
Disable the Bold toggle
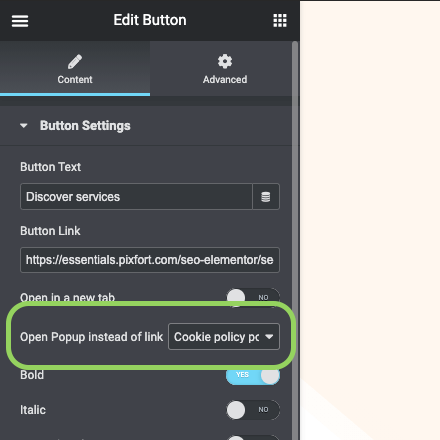coord(253,375)
